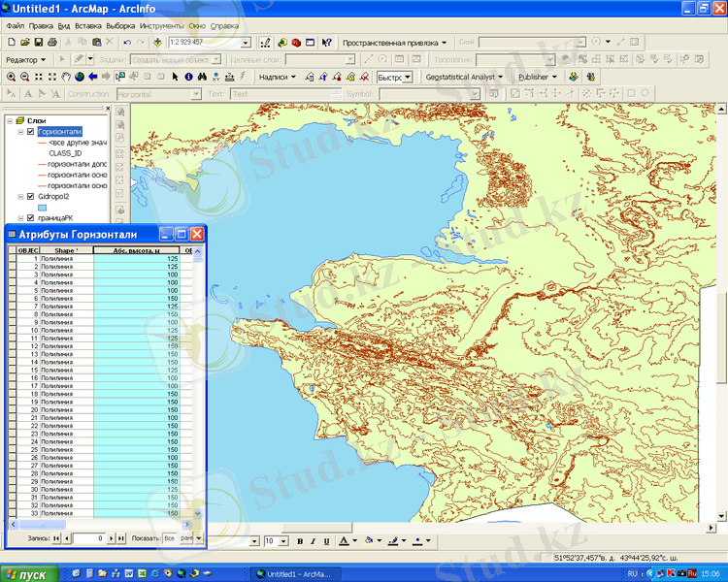Screen dimensions: 728x582
Task: Open the map scale dropdown
Action: (245, 43)
